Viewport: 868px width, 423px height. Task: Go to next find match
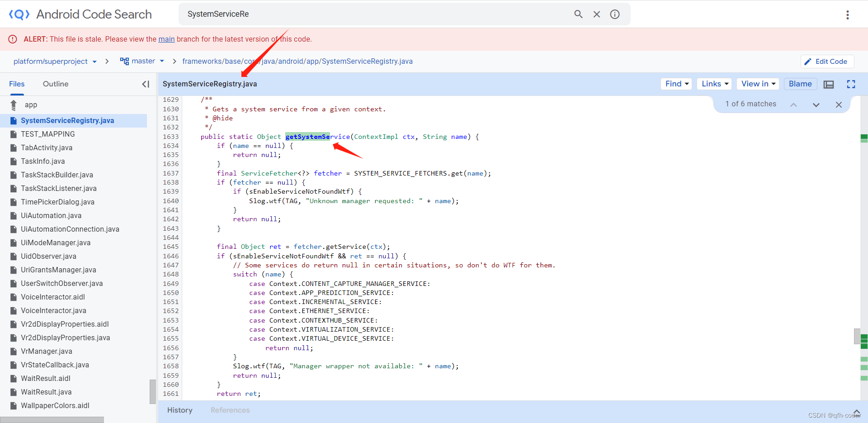(816, 105)
